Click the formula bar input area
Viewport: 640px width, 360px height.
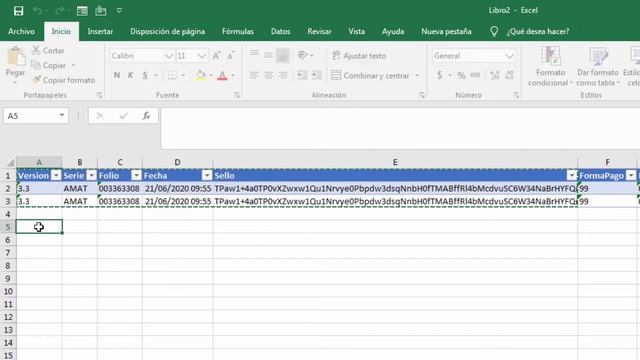click(x=400, y=128)
